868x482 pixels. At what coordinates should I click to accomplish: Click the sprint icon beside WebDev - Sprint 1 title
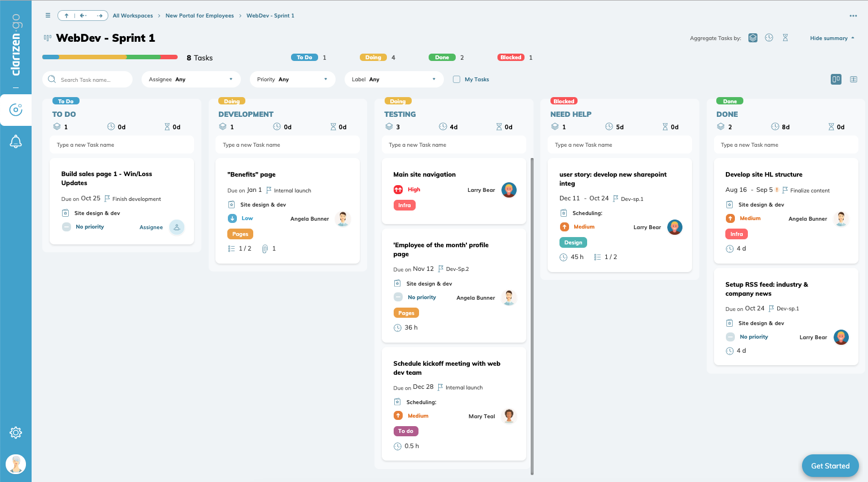(x=47, y=38)
